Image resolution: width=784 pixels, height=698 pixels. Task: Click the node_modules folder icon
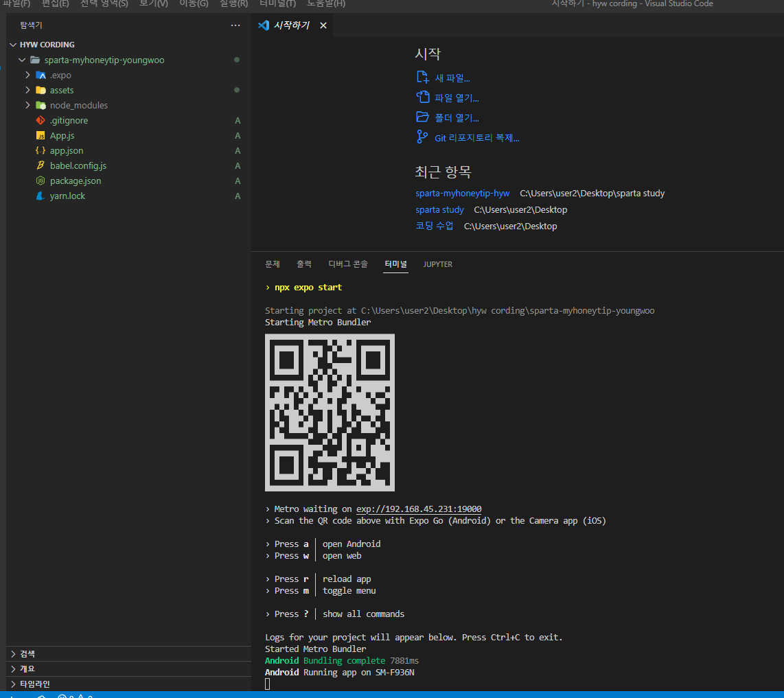point(41,105)
